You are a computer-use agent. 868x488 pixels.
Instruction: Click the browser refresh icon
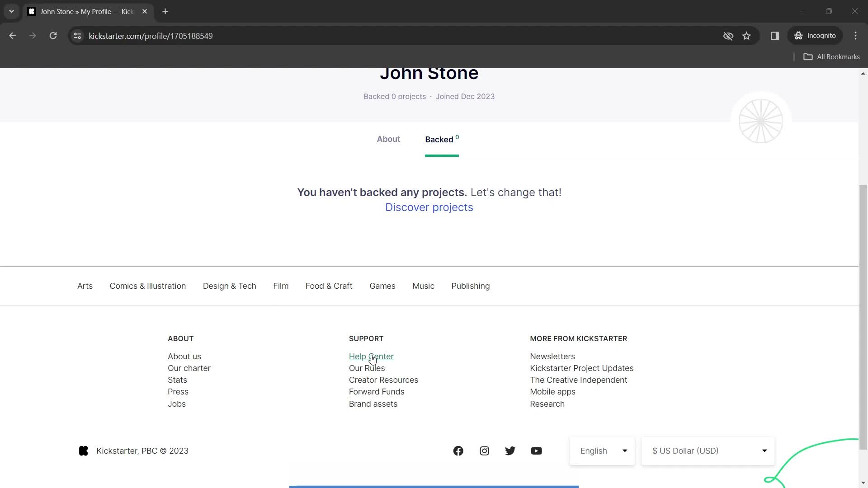click(53, 36)
